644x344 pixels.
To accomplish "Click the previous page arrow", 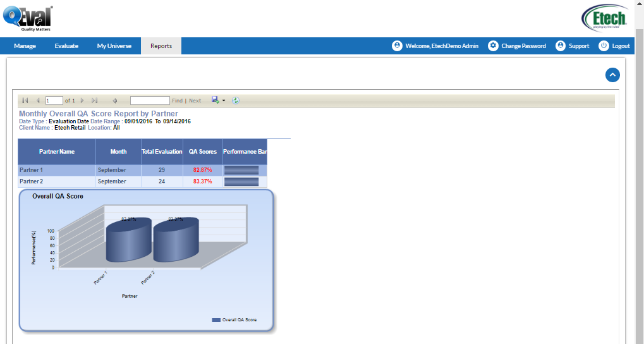I will pyautogui.click(x=38, y=101).
